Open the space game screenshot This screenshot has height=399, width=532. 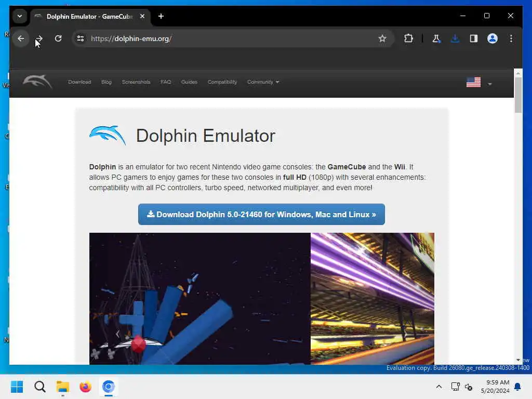pos(199,299)
